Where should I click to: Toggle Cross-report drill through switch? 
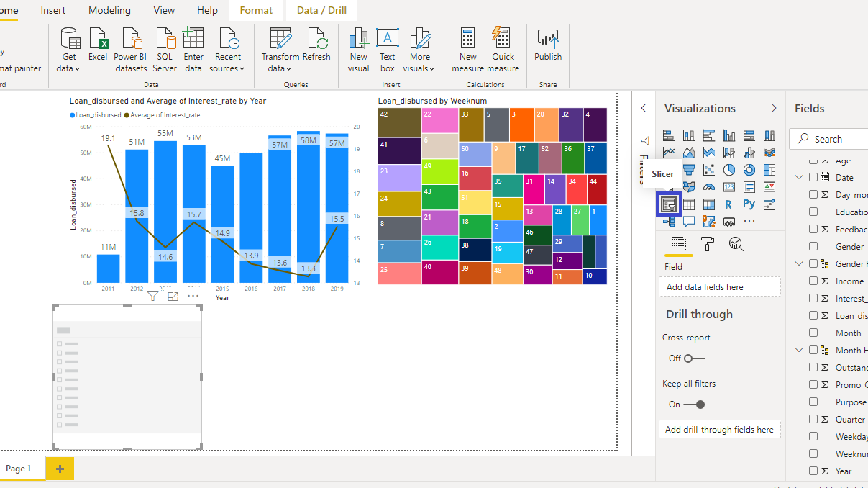694,358
